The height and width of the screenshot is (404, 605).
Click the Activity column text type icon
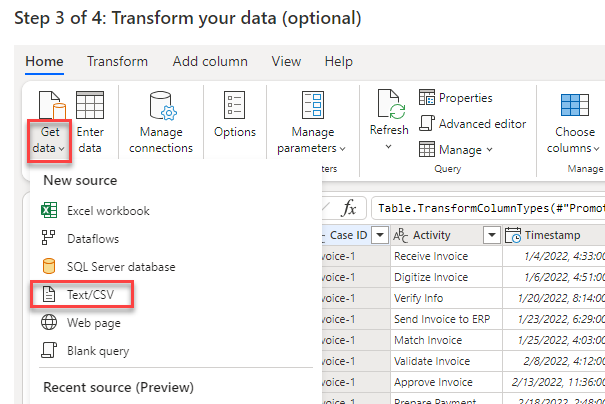click(401, 235)
